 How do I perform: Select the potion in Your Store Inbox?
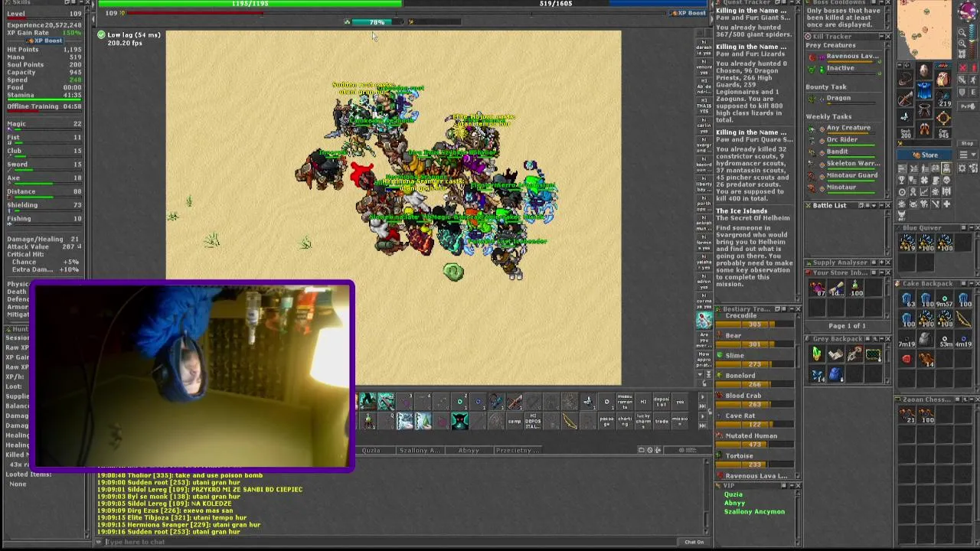[855, 288]
